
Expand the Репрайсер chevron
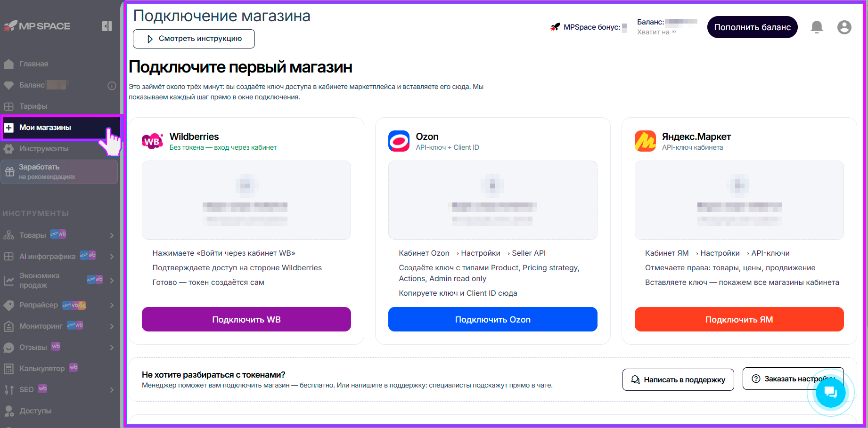click(x=112, y=305)
